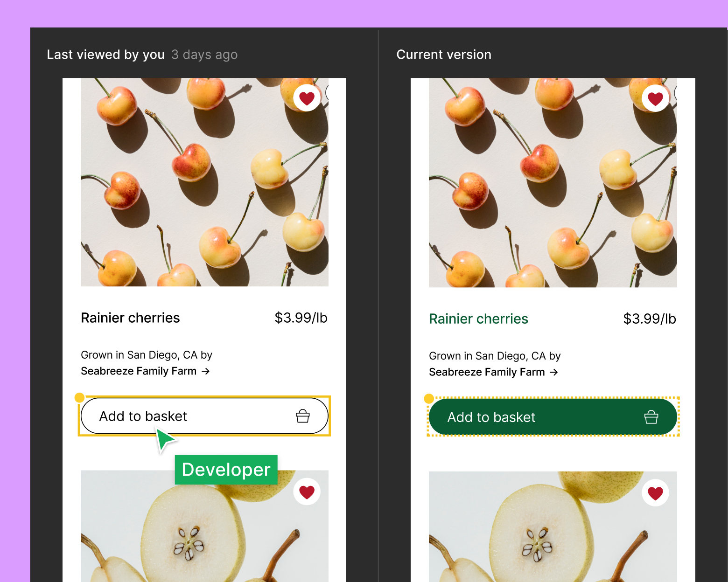Click the Developer cursor label
This screenshot has width=728, height=582.
point(226,470)
